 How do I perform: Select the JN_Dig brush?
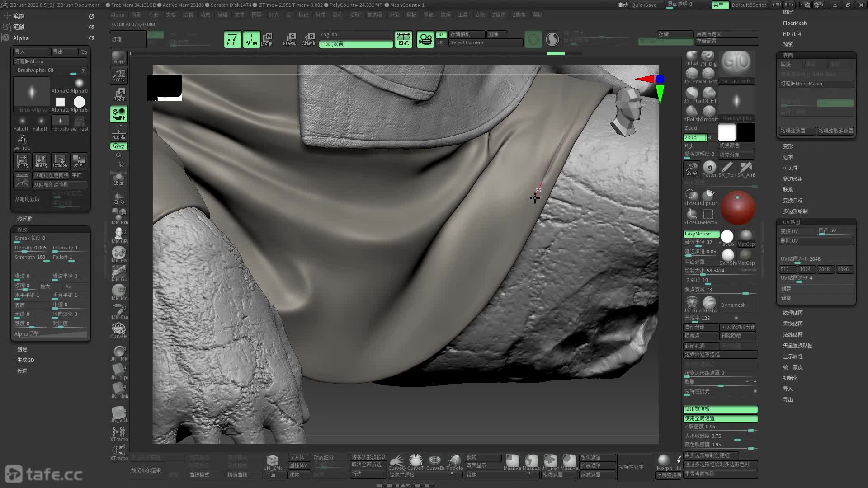[x=708, y=58]
